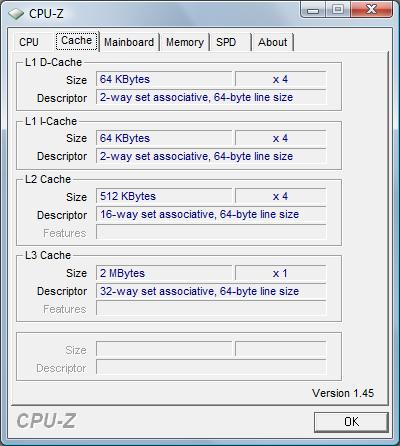400x446 pixels.
Task: Click the Descriptor label in L3 Cache
Action: pos(62,291)
